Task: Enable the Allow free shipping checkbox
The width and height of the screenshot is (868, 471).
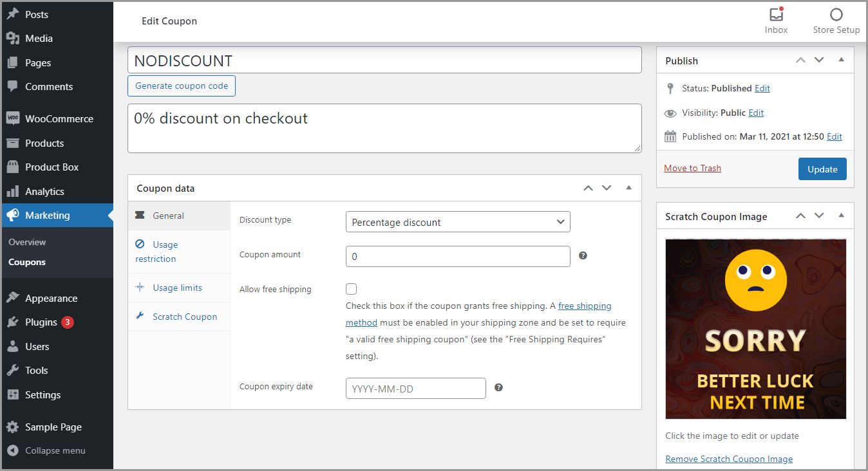Action: (352, 289)
